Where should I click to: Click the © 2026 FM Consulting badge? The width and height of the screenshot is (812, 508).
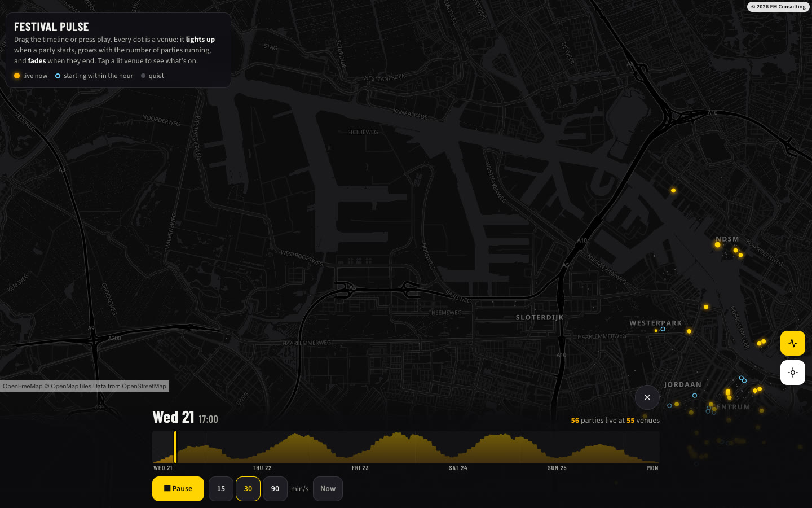click(778, 7)
